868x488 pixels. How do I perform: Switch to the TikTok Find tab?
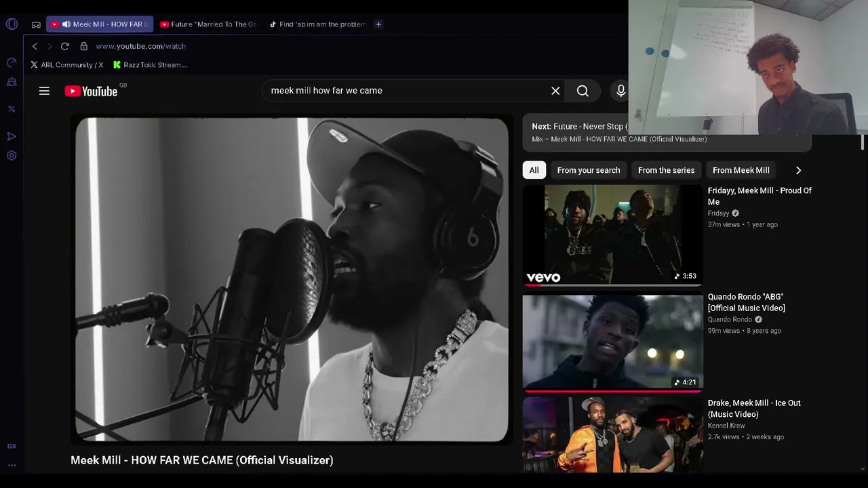coord(317,24)
